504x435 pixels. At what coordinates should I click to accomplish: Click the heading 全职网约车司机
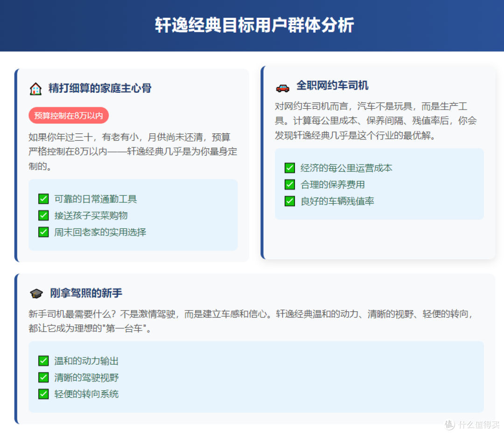click(332, 85)
